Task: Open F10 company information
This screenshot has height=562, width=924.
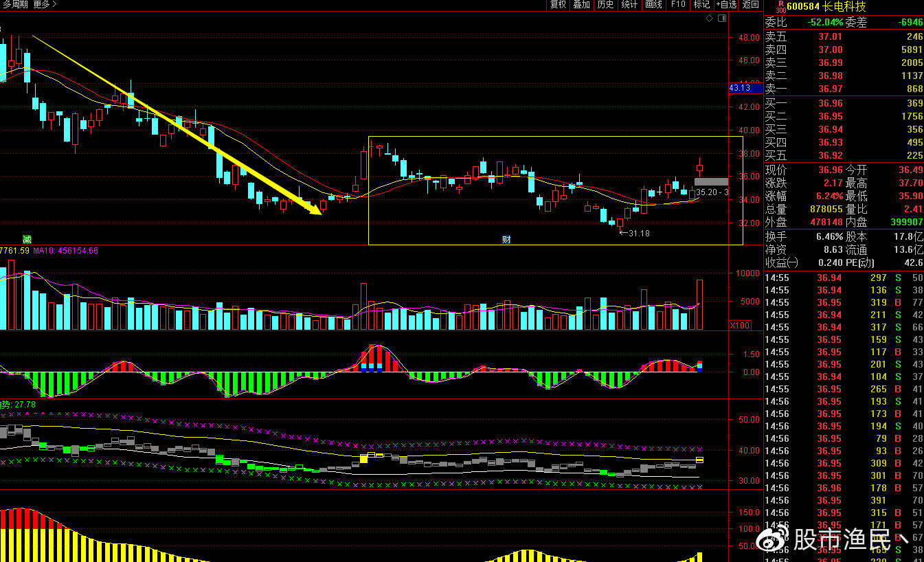Action: click(x=678, y=5)
